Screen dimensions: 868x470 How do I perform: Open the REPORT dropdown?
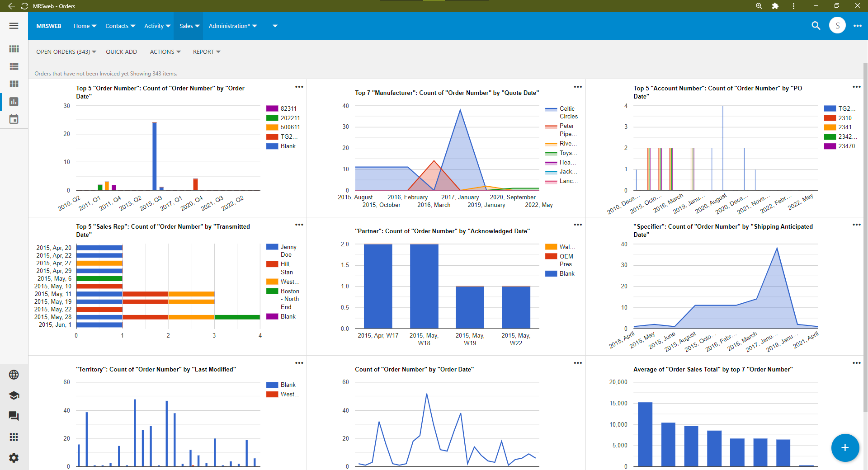[206, 52]
